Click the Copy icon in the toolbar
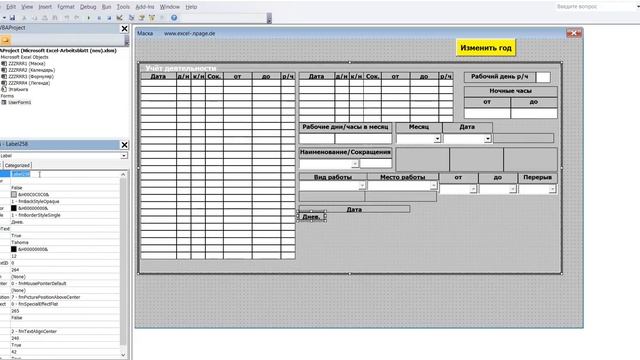 pyautogui.click(x=34, y=18)
